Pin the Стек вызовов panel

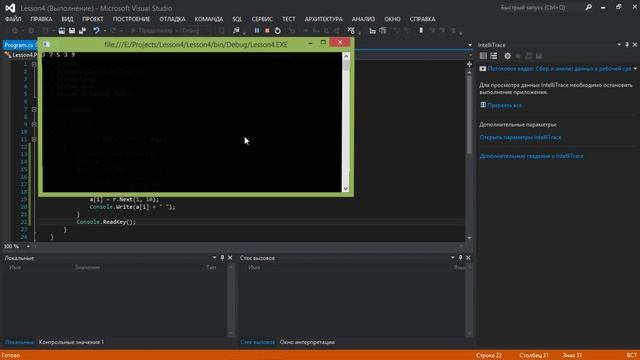[x=460, y=258]
